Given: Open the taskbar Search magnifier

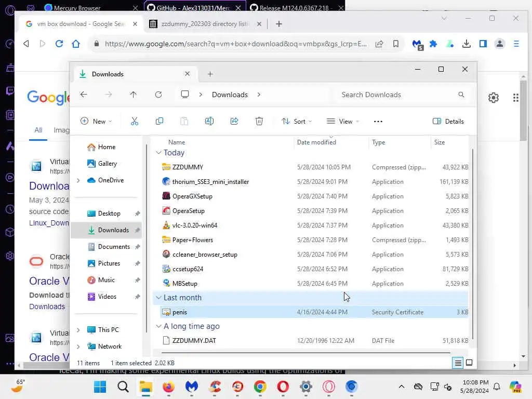Looking at the screenshot, I should [123, 387].
